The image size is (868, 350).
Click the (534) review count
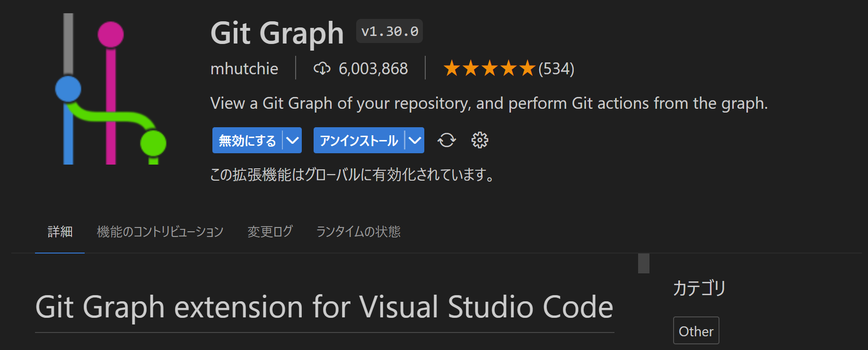556,69
